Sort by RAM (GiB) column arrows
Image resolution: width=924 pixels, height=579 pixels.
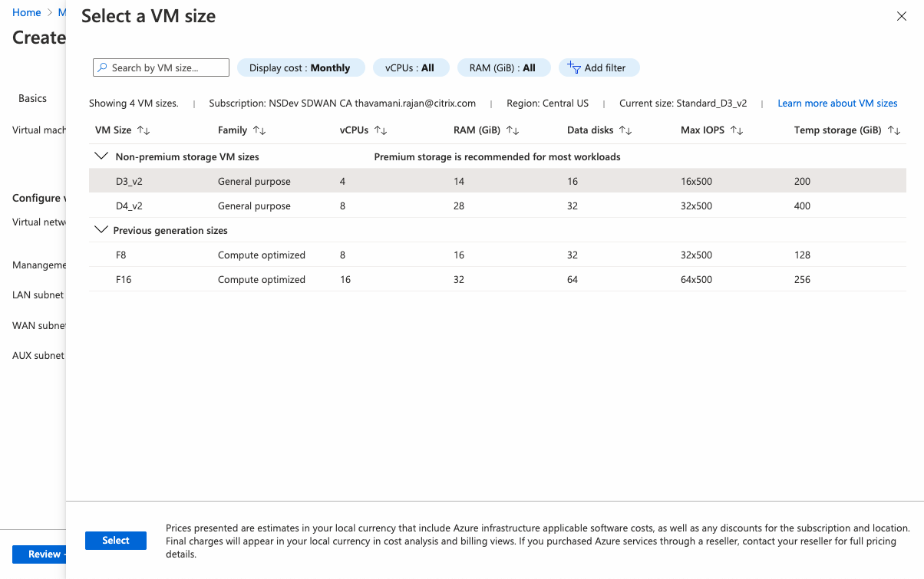pos(513,130)
